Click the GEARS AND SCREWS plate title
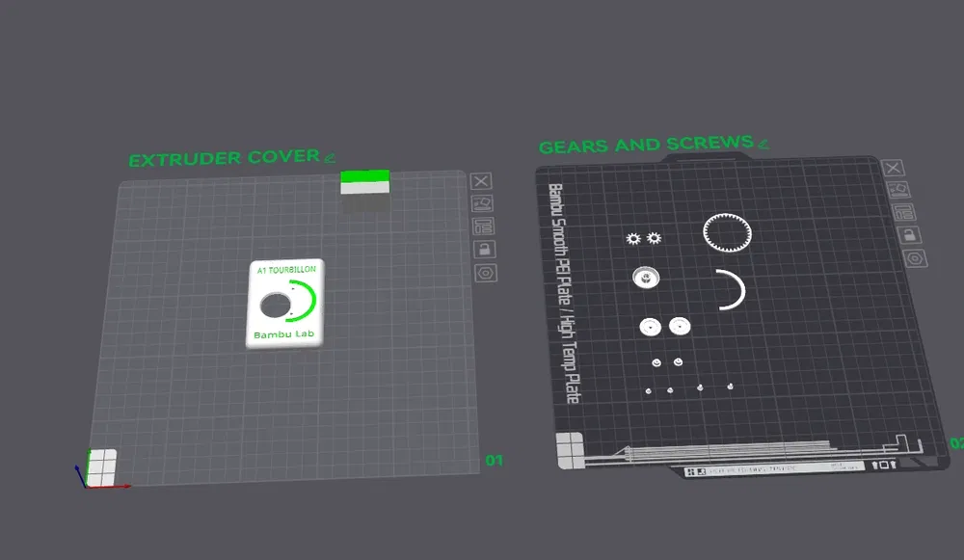The width and height of the screenshot is (964, 560). point(646,146)
